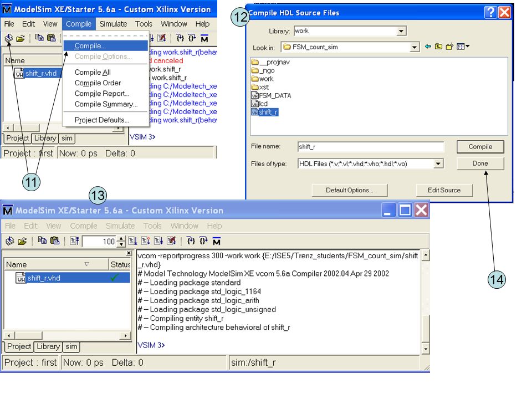Click Edit Source button
This screenshot has width=532, height=399.
pyautogui.click(x=444, y=190)
